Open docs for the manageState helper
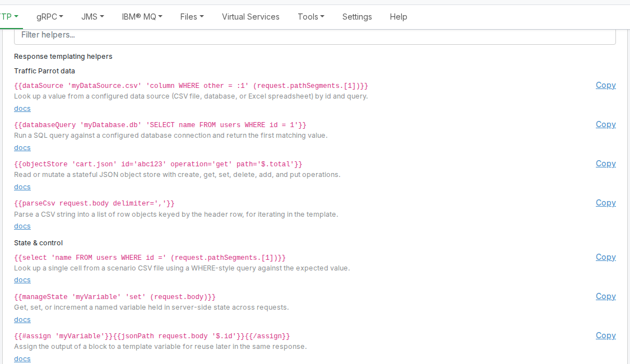 [22, 320]
